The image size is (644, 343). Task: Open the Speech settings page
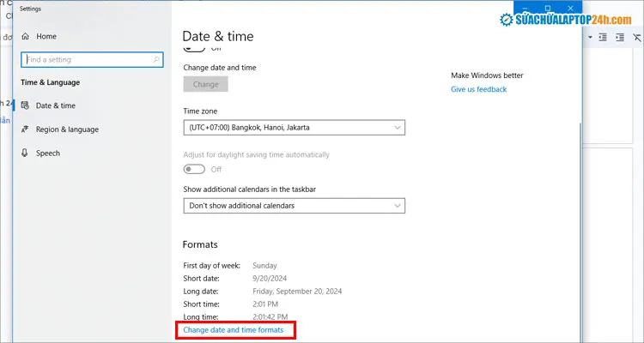coord(48,153)
